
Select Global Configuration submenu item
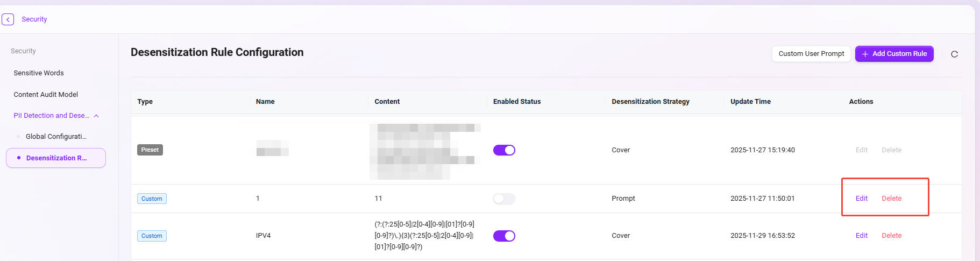56,137
